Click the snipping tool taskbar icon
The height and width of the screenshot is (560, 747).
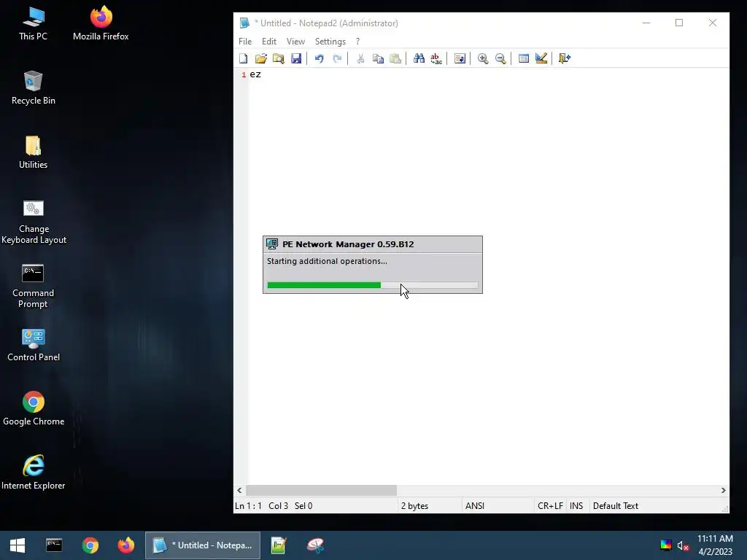tap(315, 545)
